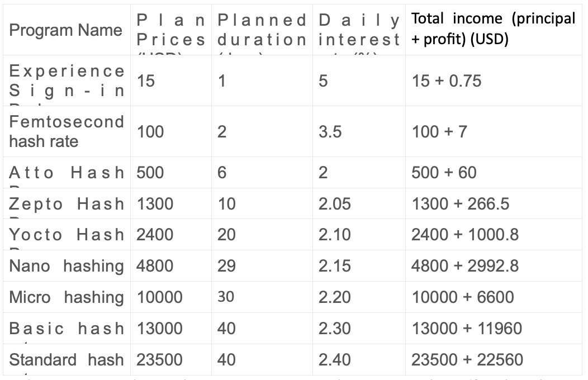
Task: Select the Atto Hash program cell
Action: pyautogui.click(x=67, y=173)
